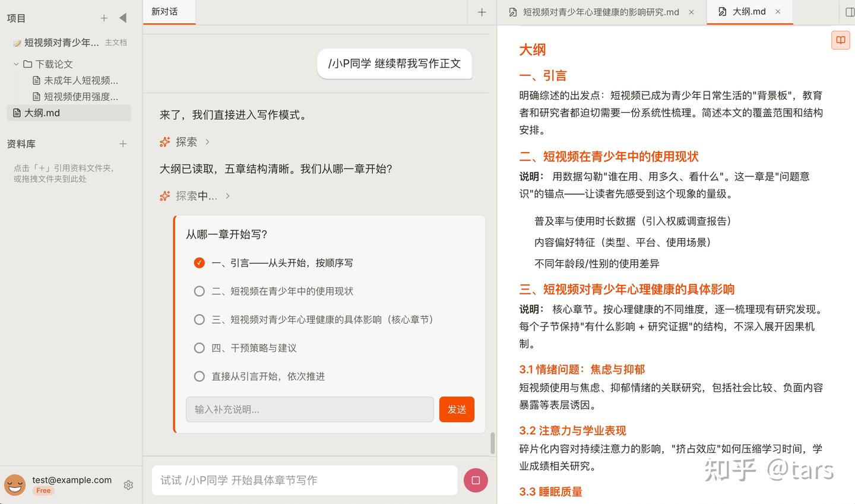Click the smiley avatar icon bottom left
Screen dimensions: 855x504
point(15,485)
